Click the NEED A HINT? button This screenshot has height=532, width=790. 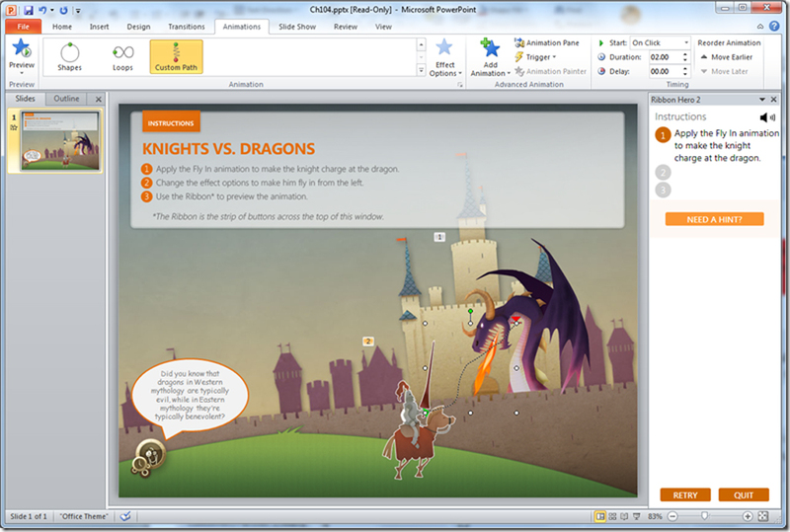point(714,219)
